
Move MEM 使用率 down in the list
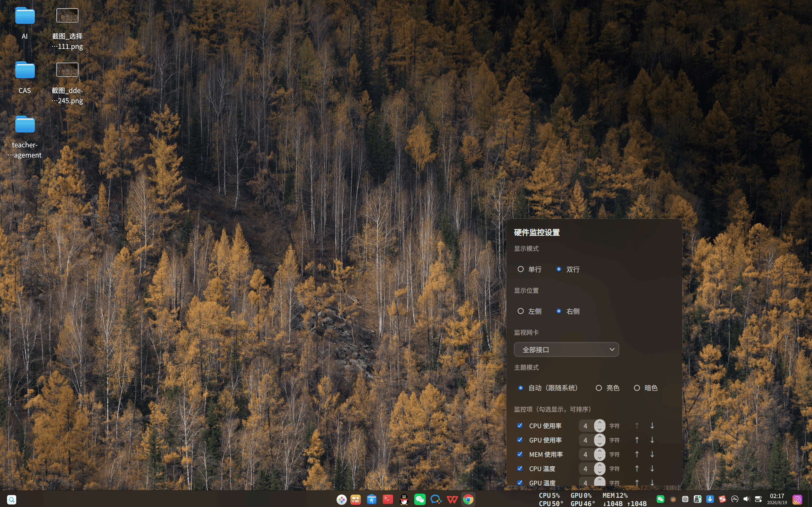pos(652,454)
